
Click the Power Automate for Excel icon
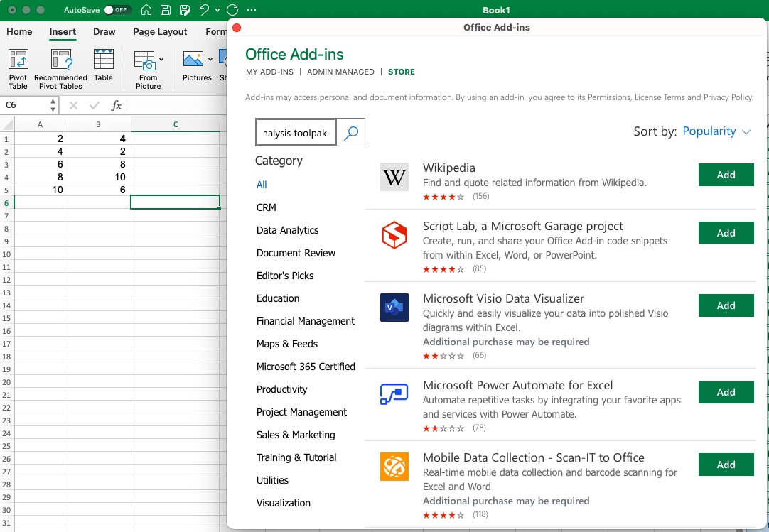[x=394, y=394]
